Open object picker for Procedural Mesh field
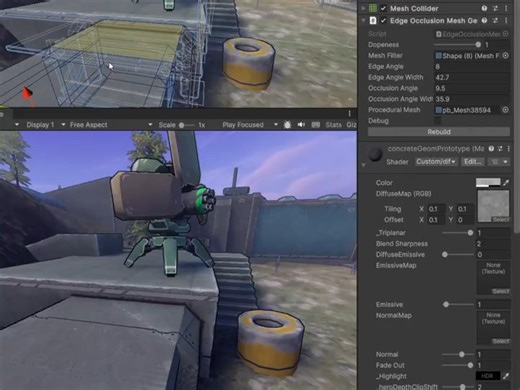This screenshot has height=390, width=520. click(x=505, y=110)
